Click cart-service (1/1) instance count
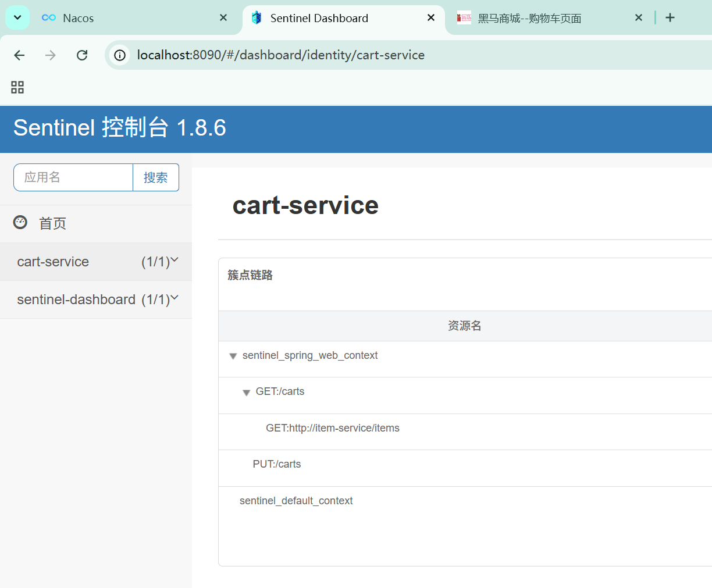The height and width of the screenshot is (588, 712). pyautogui.click(x=156, y=262)
